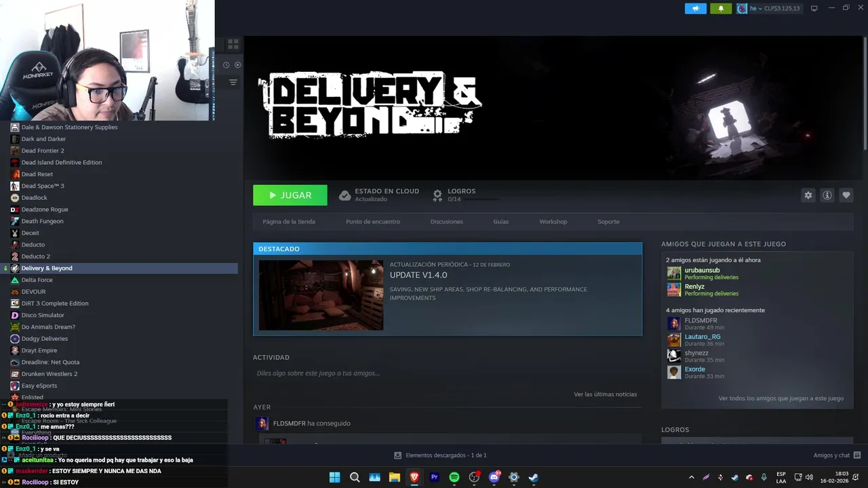Open shynezz friend avatar
The height and width of the screenshot is (488, 868).
674,356
